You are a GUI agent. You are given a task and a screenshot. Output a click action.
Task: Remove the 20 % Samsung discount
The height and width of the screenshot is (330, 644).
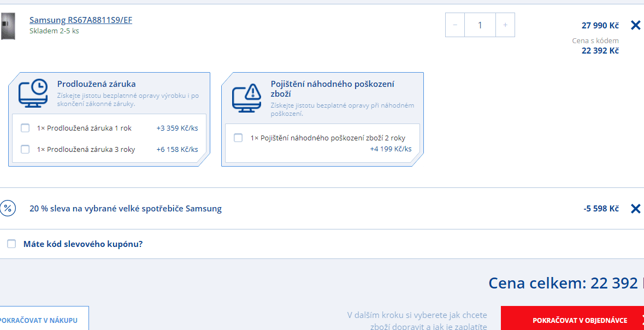coord(635,209)
